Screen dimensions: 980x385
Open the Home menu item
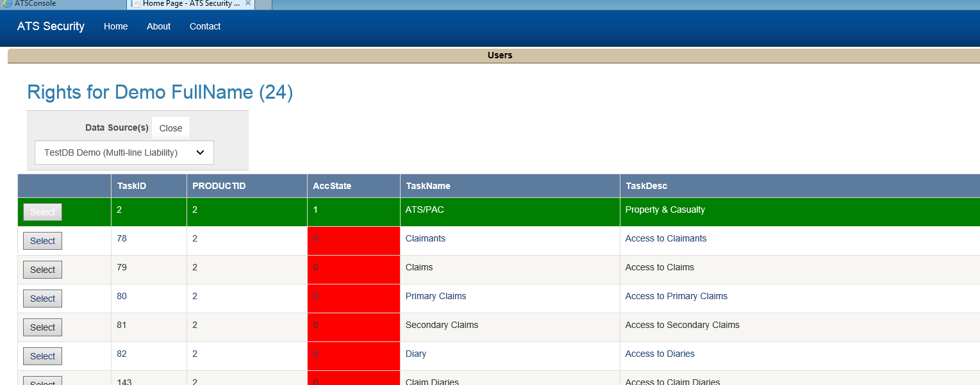click(115, 26)
